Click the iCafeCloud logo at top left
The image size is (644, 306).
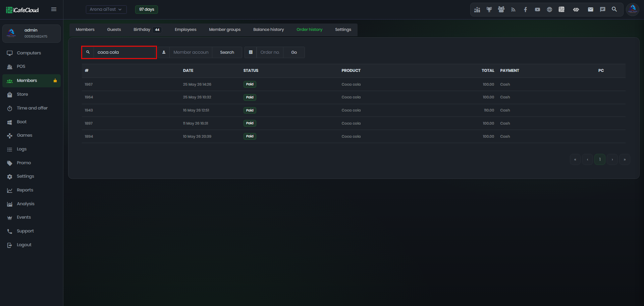click(22, 10)
